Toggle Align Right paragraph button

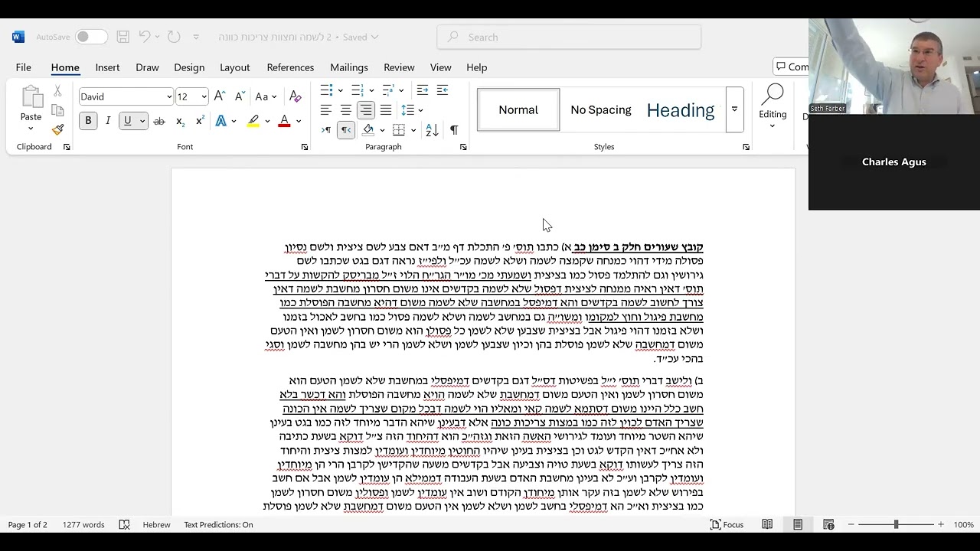pyautogui.click(x=366, y=110)
